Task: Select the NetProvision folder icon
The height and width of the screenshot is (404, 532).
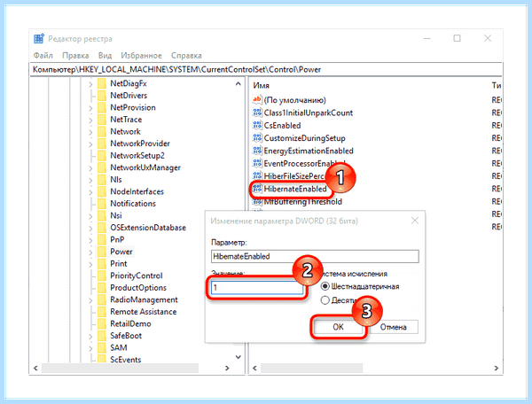Action: coord(102,107)
